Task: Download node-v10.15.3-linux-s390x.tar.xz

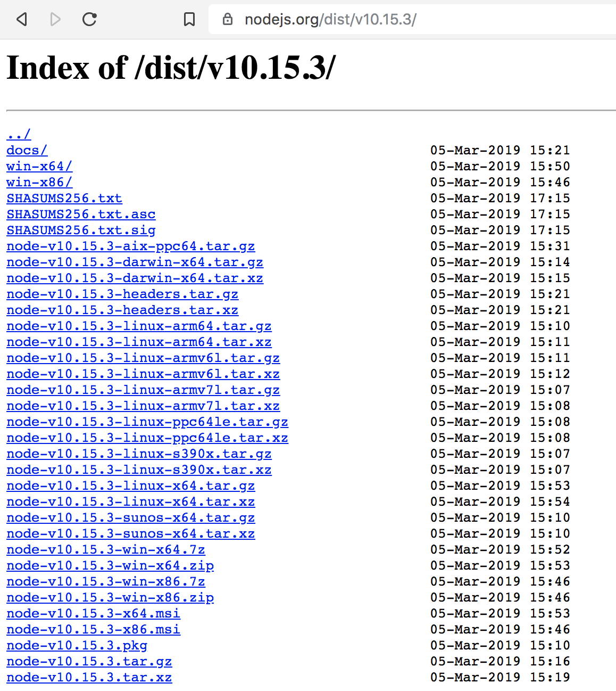Action: pos(139,470)
